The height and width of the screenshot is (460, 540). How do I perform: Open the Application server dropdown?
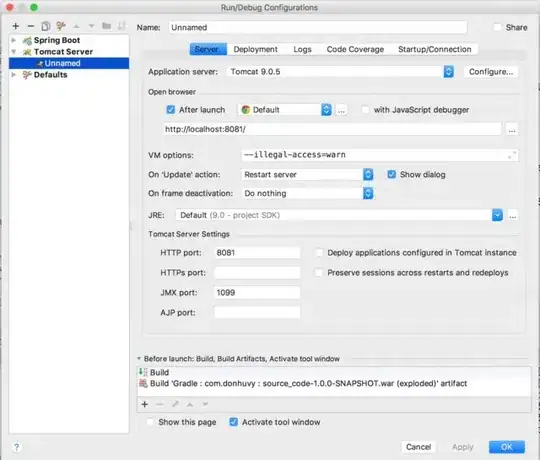pos(448,72)
